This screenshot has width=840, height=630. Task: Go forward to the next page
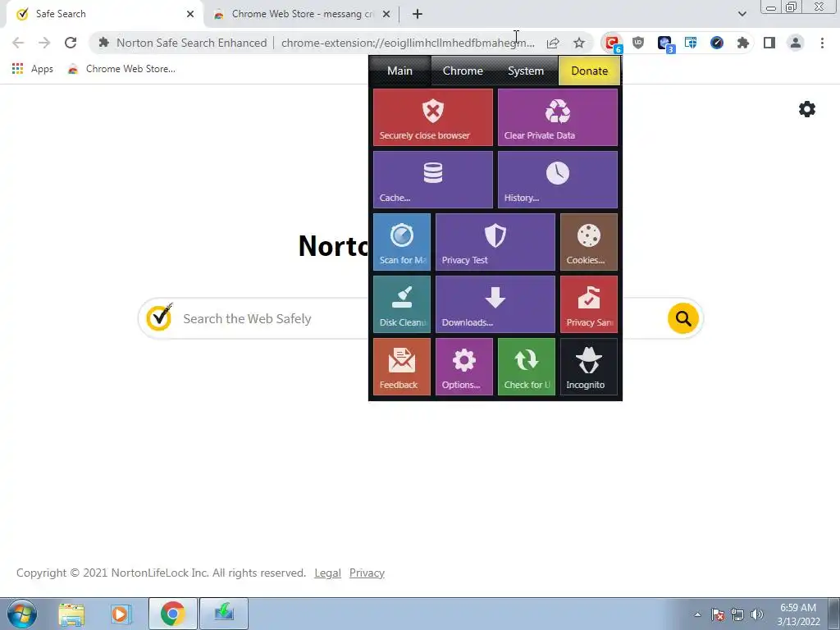point(44,43)
